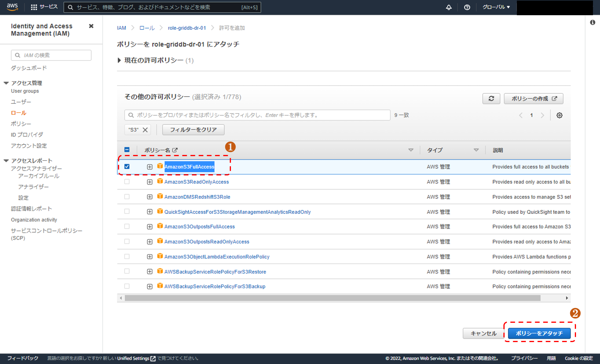Check the AmazonS3ReadOnlyAccess checkbox

click(x=127, y=182)
